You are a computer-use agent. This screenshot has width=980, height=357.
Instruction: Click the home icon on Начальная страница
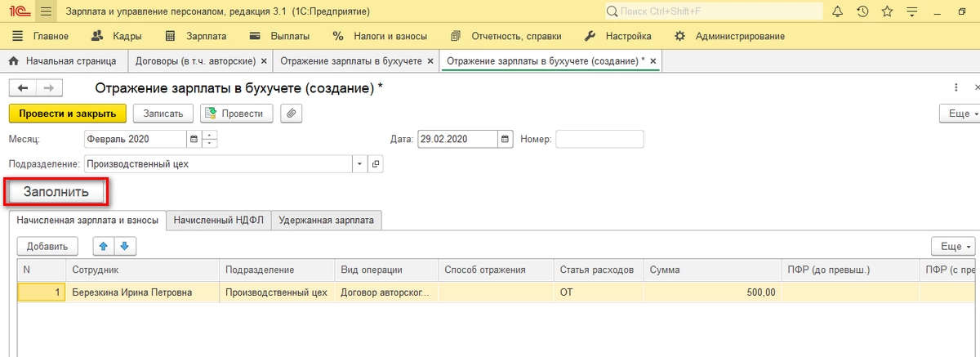click(x=14, y=61)
